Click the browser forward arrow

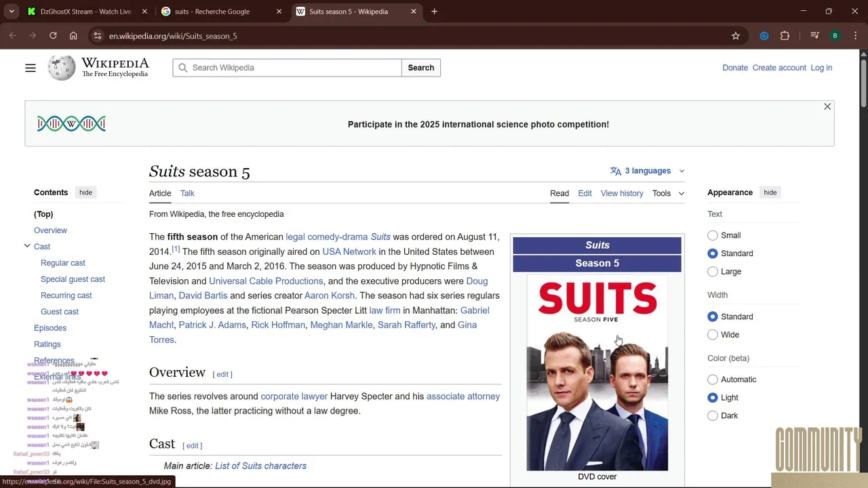pos(33,36)
